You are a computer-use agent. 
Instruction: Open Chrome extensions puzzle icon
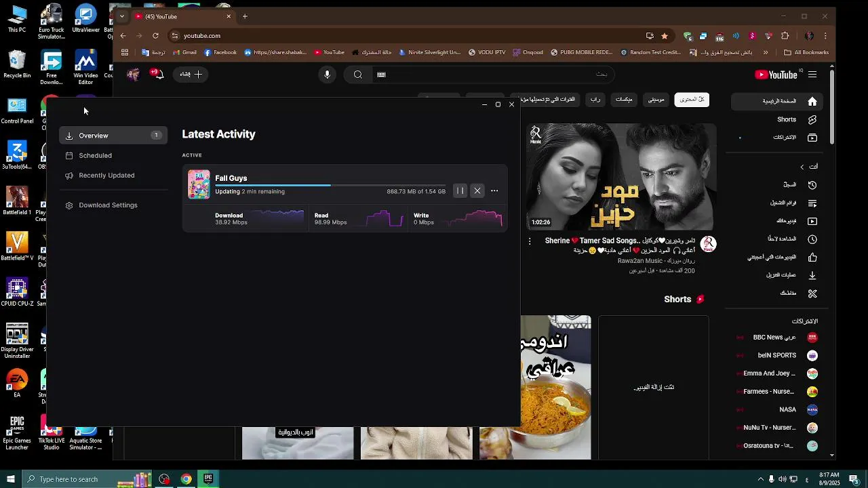coord(785,36)
